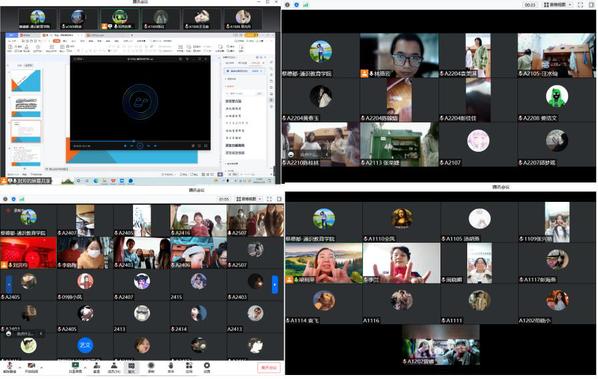598x379 pixels.
Task: Click the apps grid icon in meeting toolbar
Action: [189, 366]
